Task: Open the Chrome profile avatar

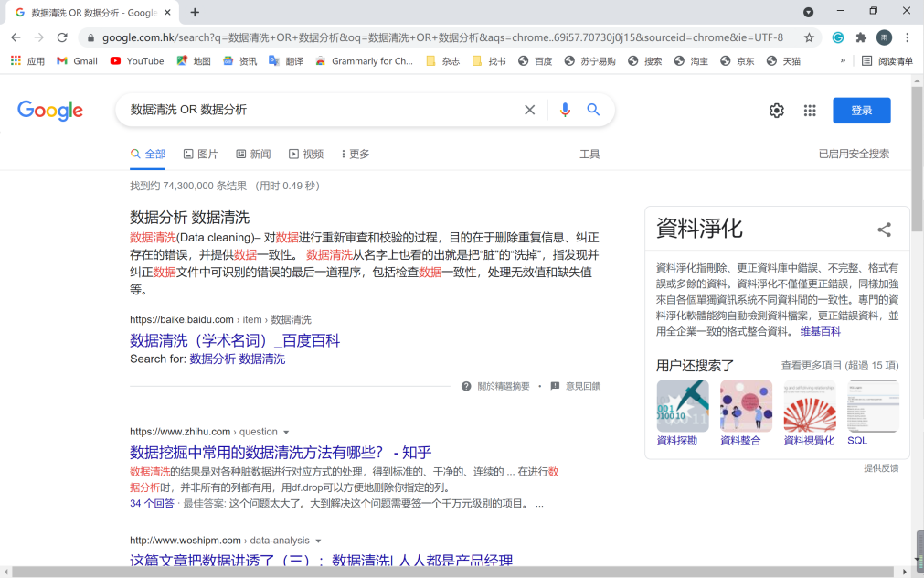Action: coord(884,37)
